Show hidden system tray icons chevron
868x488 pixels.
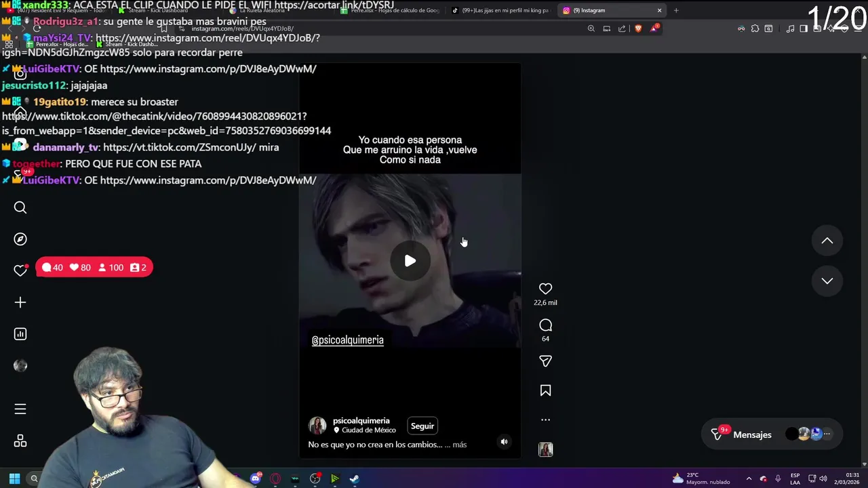tap(749, 479)
